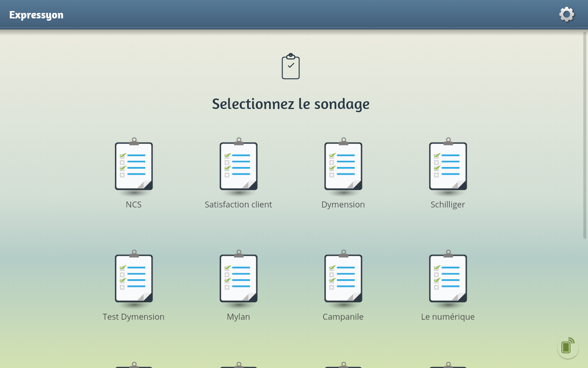The height and width of the screenshot is (368, 588).
Task: Click the vertical scrollbar thumb
Action: tap(585, 135)
